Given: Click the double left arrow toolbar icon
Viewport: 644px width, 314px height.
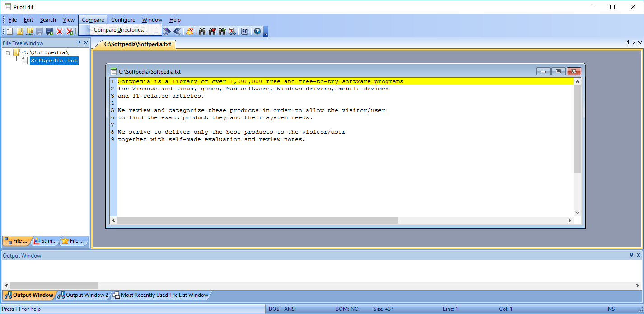Looking at the screenshot, I should [x=177, y=31].
